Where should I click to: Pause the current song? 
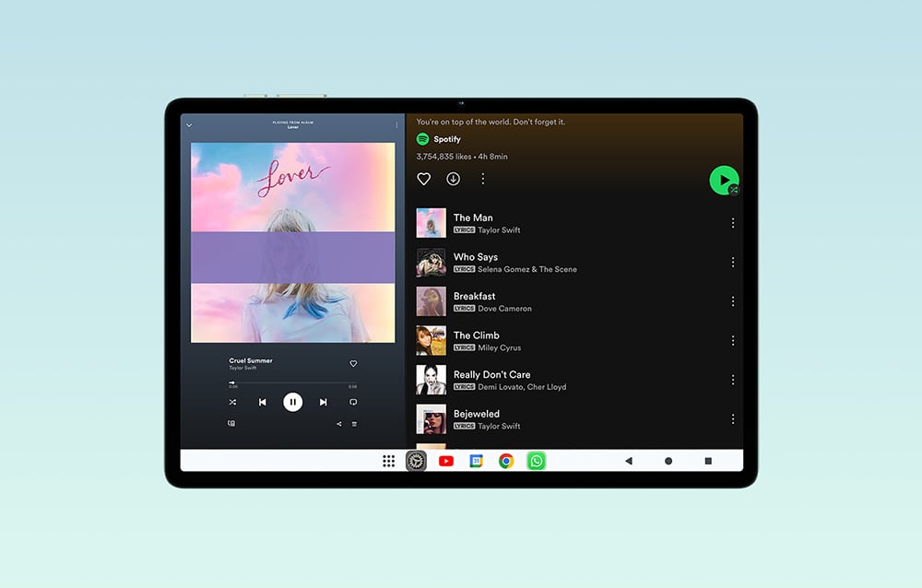[x=293, y=402]
